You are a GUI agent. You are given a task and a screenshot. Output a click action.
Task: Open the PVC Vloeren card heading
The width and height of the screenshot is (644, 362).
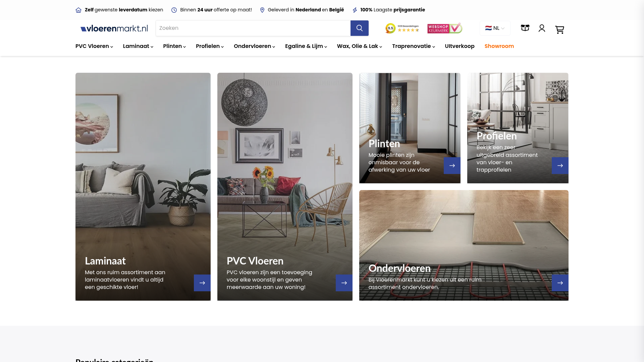[255, 261]
